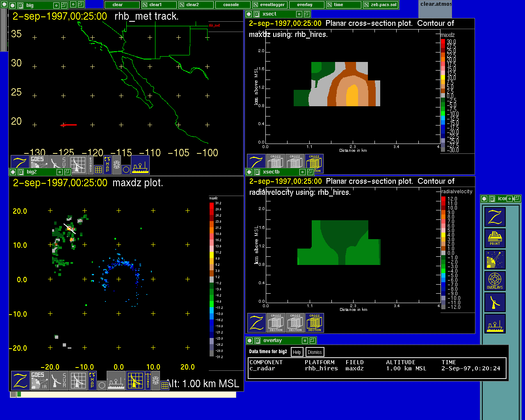Image resolution: width=525 pixels, height=420 pixels.
Task: Open the overlay window menu button
Action: pyautogui.click(x=257, y=341)
